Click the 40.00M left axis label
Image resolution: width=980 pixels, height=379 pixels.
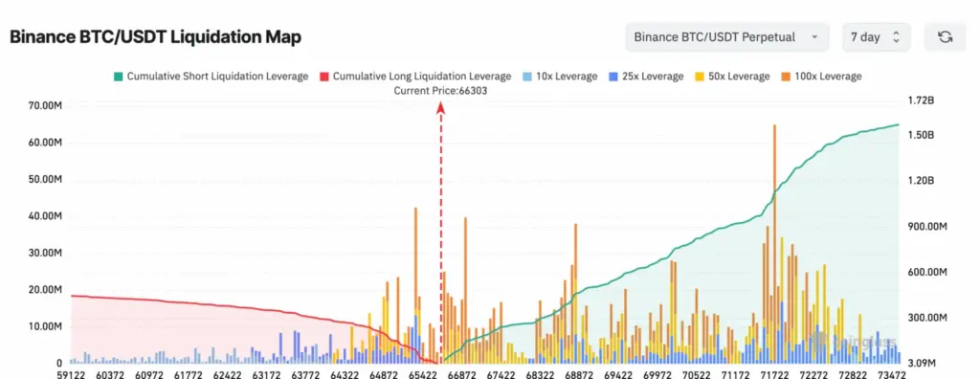[x=44, y=216]
